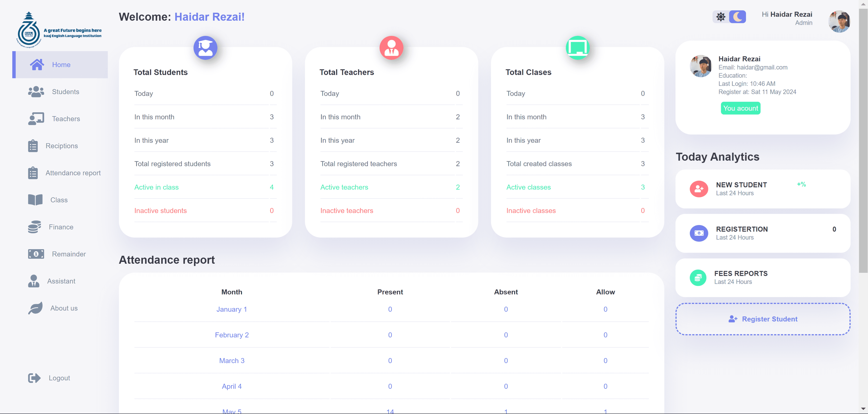Screen dimensions: 868x414
Task: Switch to light mode sun toggle
Action: (721, 17)
